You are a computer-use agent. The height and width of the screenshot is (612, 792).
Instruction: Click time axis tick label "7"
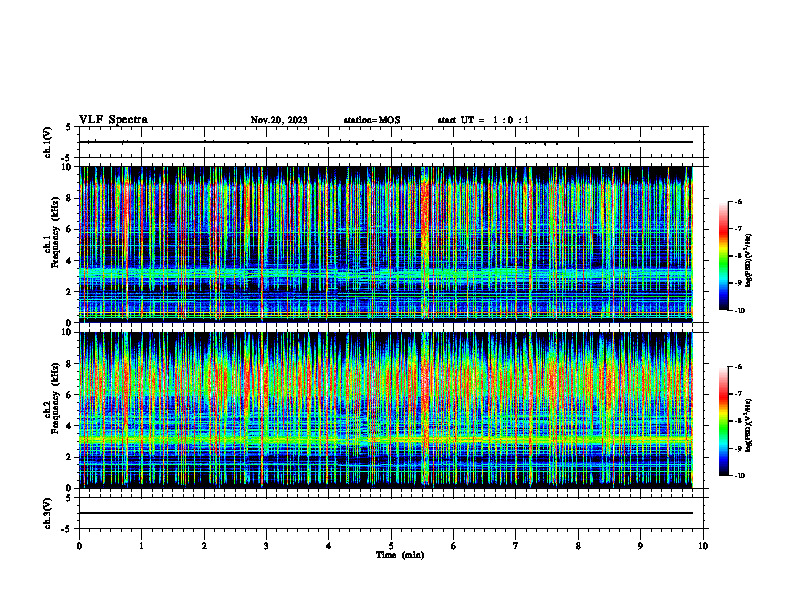click(x=516, y=546)
